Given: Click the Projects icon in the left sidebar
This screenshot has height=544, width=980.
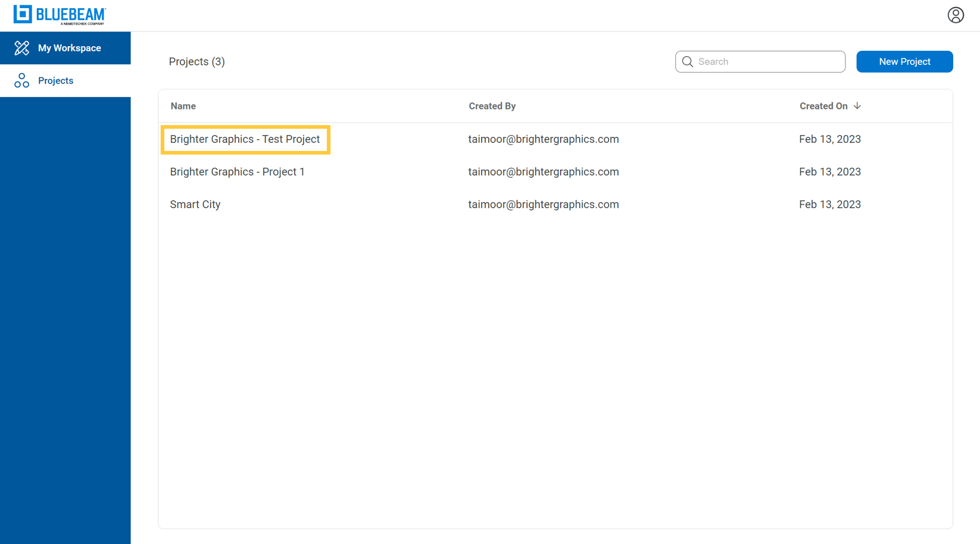Looking at the screenshot, I should pyautogui.click(x=22, y=80).
